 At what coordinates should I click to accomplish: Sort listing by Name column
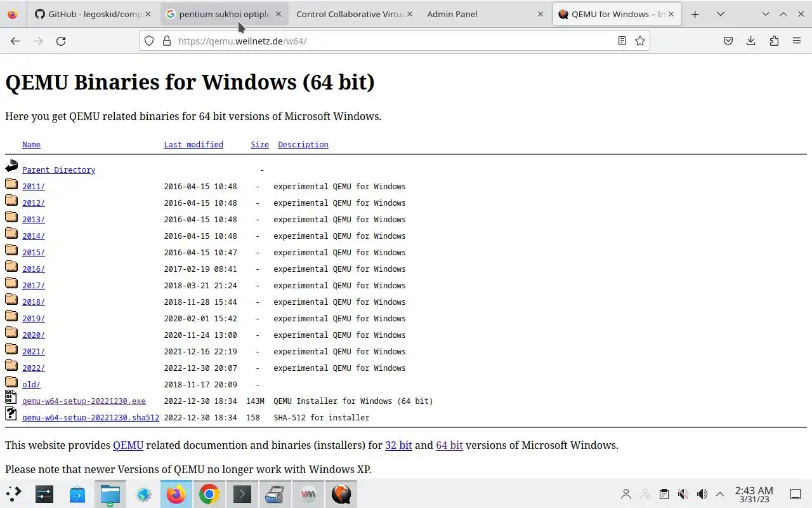click(31, 145)
